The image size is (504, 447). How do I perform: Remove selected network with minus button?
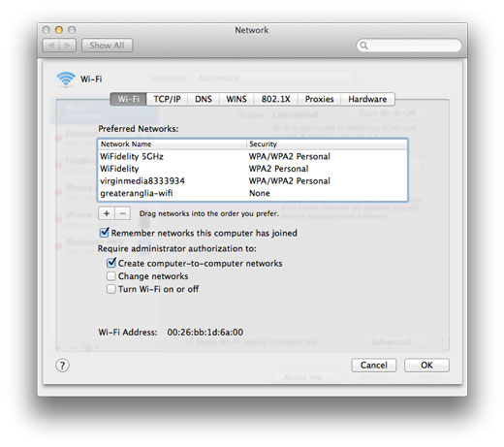click(123, 213)
